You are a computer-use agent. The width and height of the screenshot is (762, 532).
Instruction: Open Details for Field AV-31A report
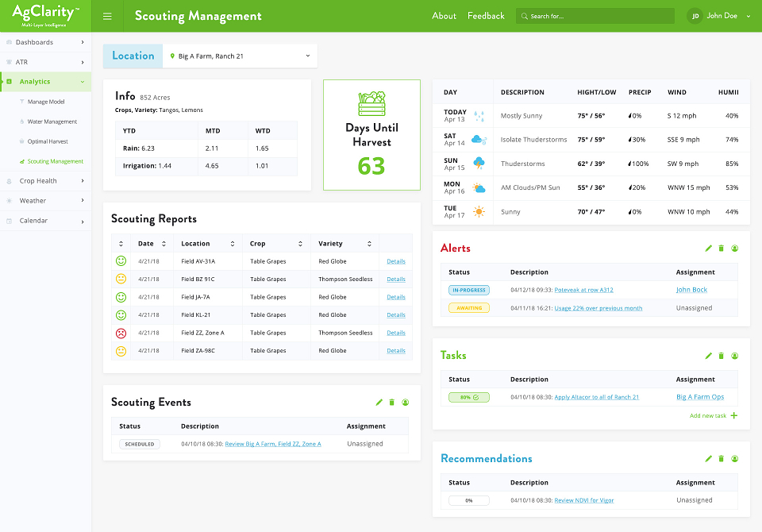tap(396, 261)
